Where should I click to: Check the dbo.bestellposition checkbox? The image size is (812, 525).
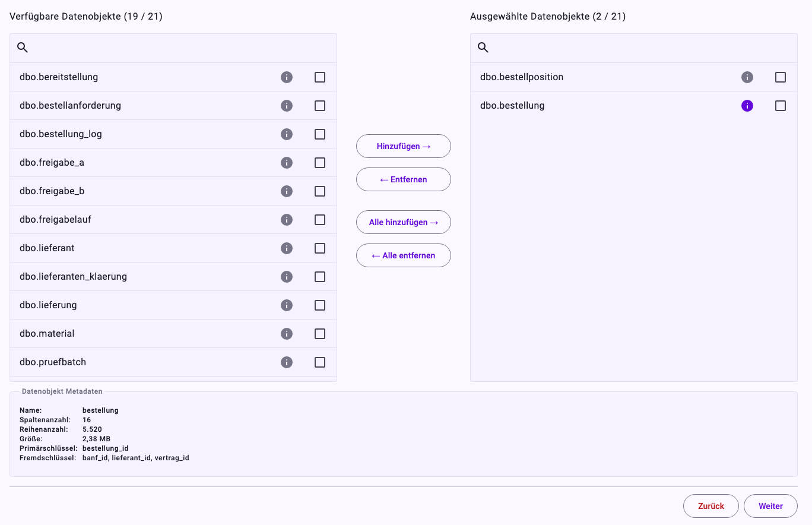tap(781, 77)
